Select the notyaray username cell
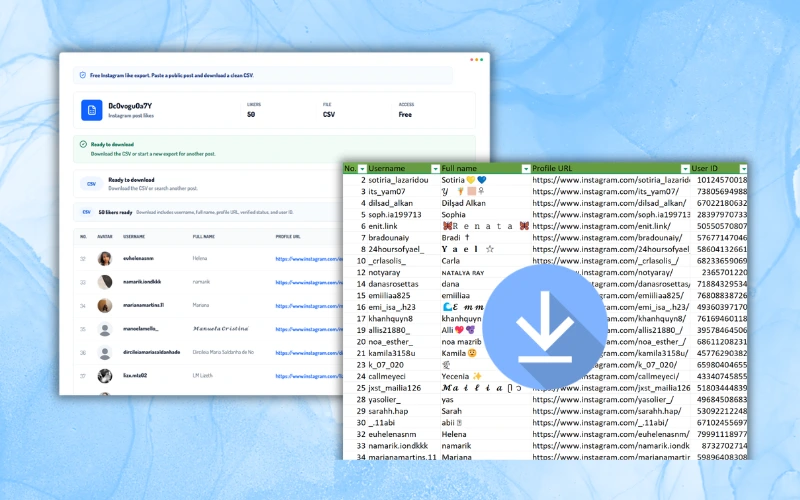This screenshot has height=500, width=800. pyautogui.click(x=403, y=272)
